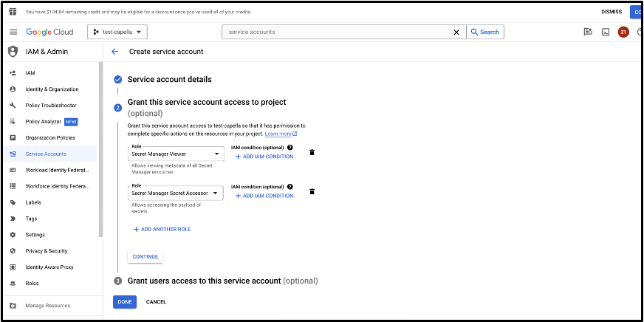Click the IAM & Admin shield icon

(13, 52)
